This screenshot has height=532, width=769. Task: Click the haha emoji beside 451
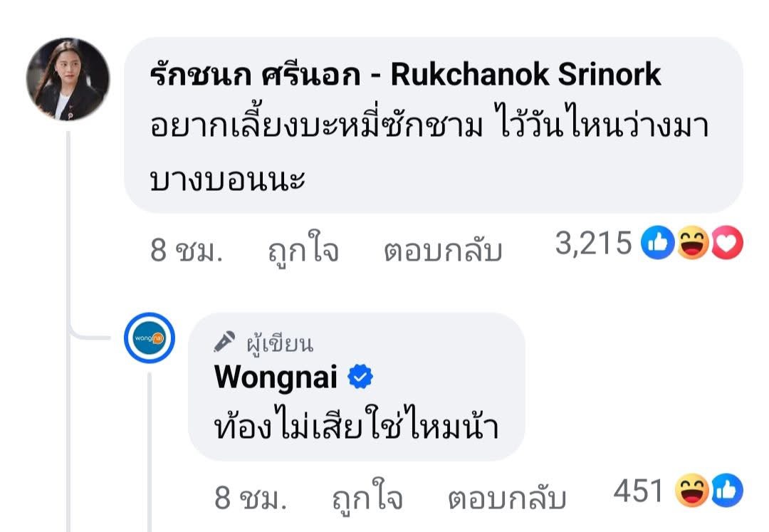click(691, 490)
